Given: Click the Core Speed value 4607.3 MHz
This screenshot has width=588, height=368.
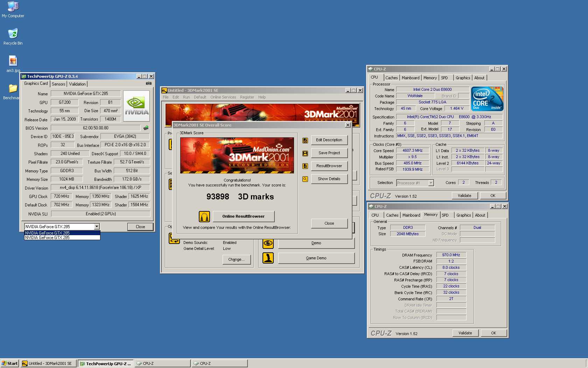Looking at the screenshot, I should (412, 151).
